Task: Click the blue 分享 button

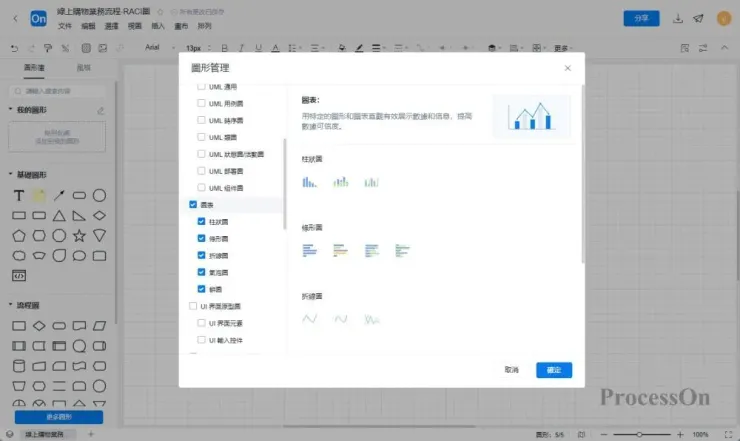Action: [x=641, y=18]
